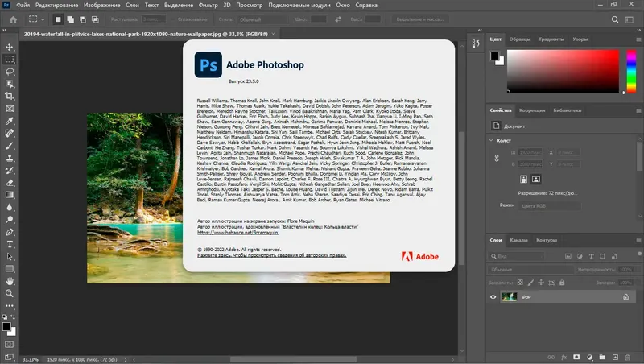Toggle the lock on the Фон layer
Image resolution: width=644 pixels, height=364 pixels.
(x=625, y=296)
